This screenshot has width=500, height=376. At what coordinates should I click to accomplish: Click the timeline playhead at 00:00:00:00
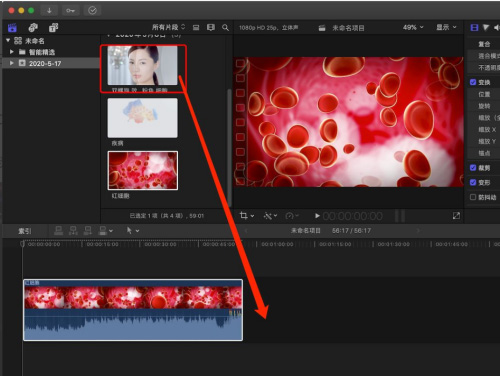(x=23, y=244)
